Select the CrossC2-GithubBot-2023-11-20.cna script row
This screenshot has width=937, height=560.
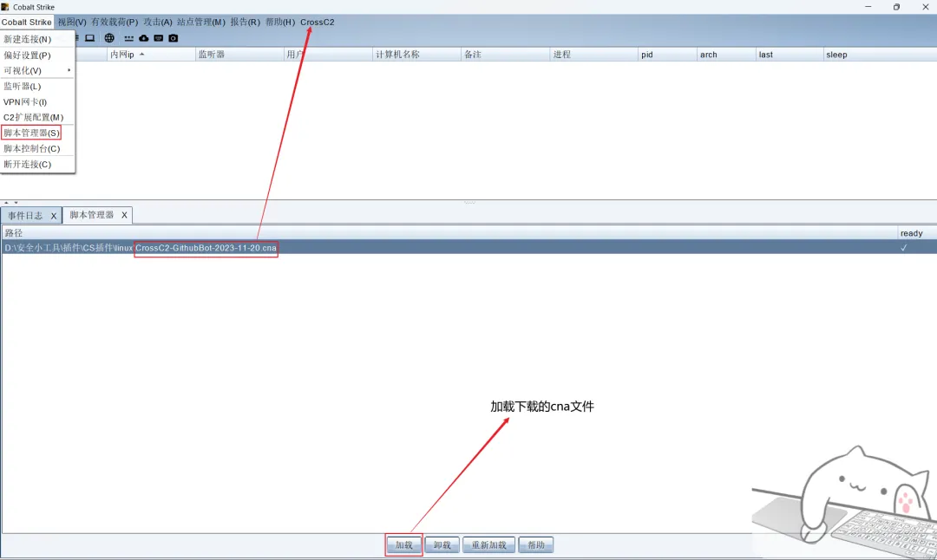coord(468,248)
